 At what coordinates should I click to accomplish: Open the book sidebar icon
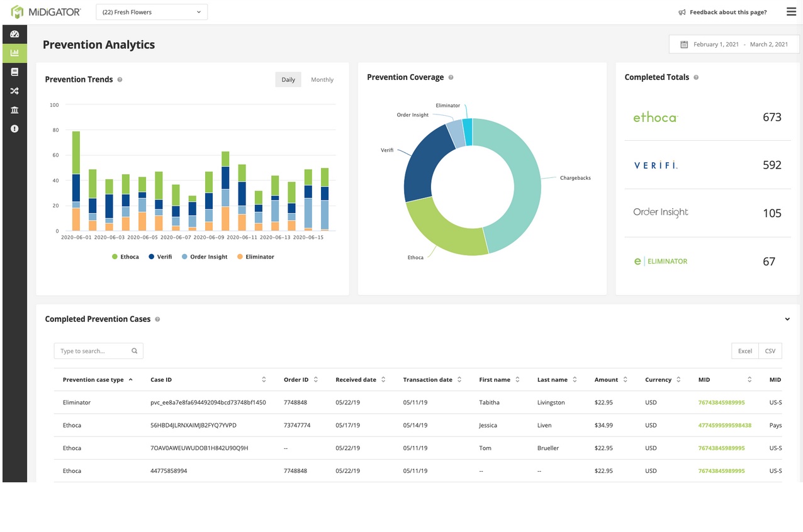click(14, 72)
